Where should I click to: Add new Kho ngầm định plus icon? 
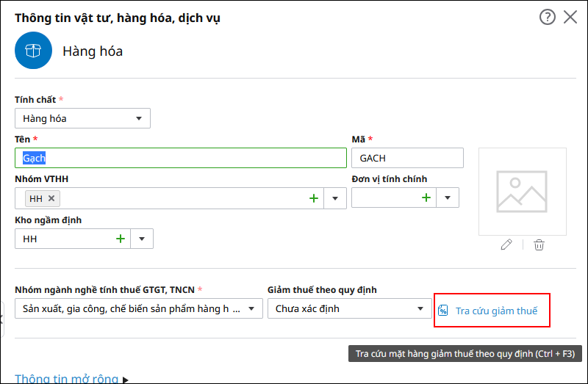click(x=121, y=239)
